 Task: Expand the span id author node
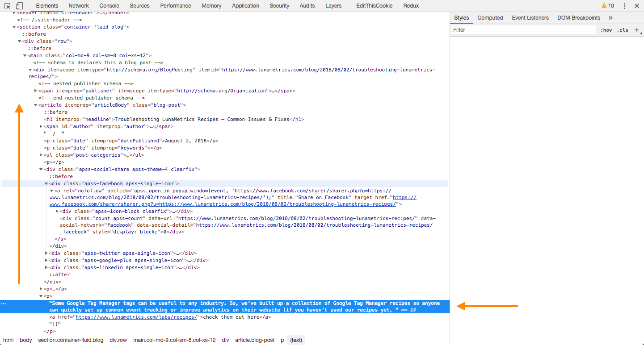pos(41,127)
